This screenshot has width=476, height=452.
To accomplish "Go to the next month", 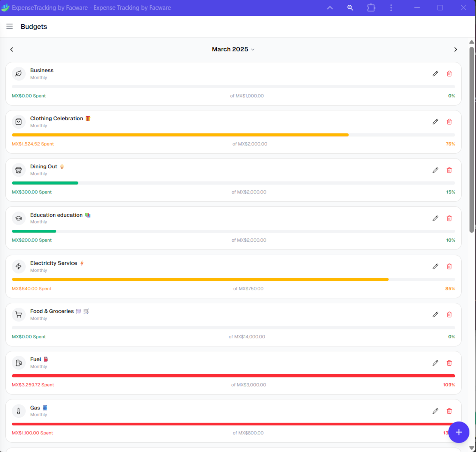I will [x=455, y=49].
